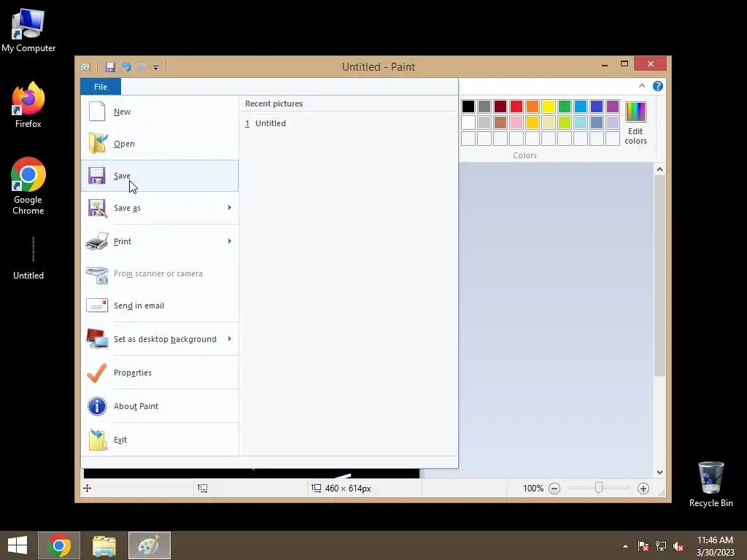Viewport: 747px width, 560px height.
Task: Open Firefox desktop shortcut
Action: (x=28, y=105)
